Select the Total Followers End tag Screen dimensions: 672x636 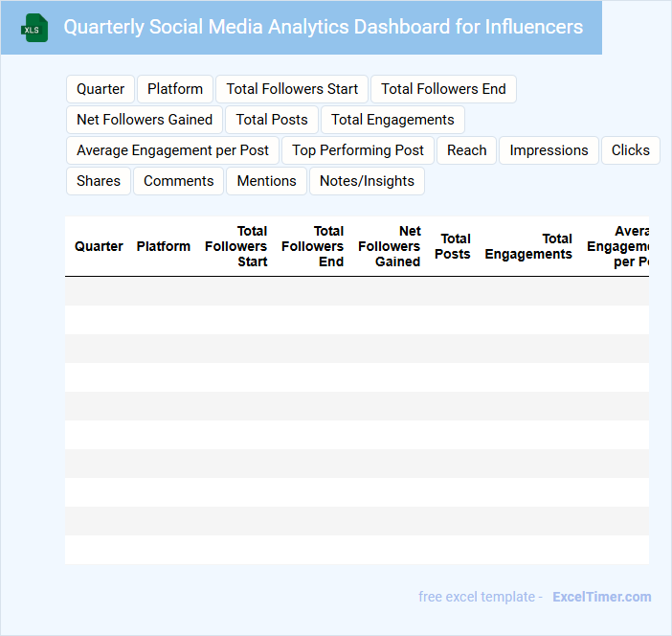(x=443, y=89)
